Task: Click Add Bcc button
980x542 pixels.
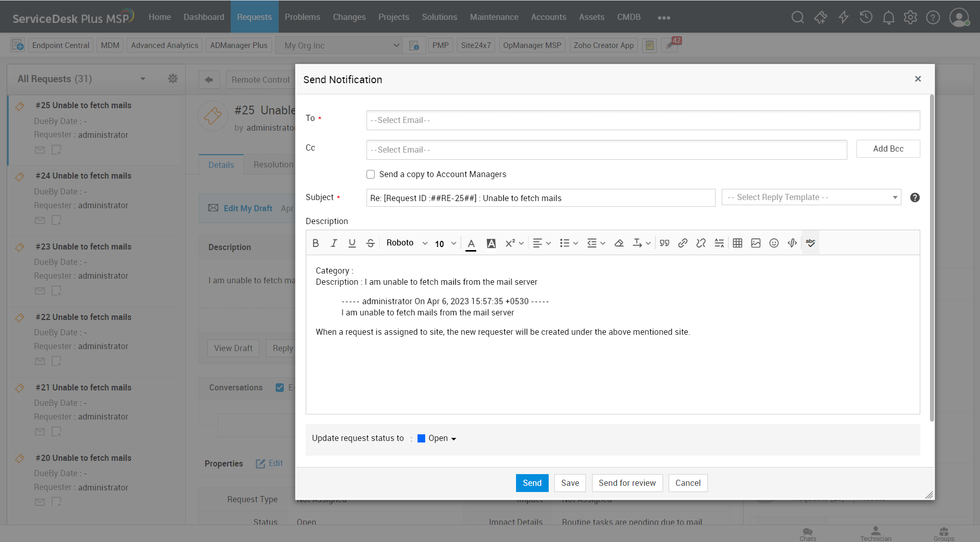Action: (888, 149)
